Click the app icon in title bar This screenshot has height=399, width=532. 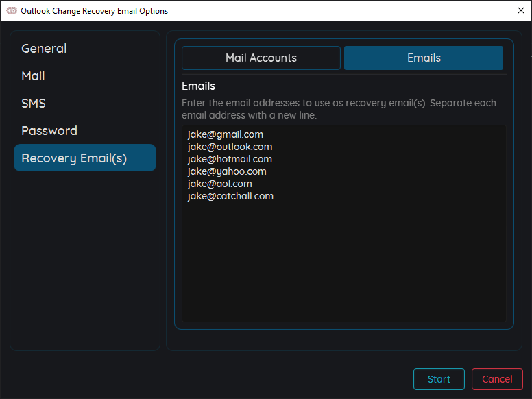(x=12, y=10)
